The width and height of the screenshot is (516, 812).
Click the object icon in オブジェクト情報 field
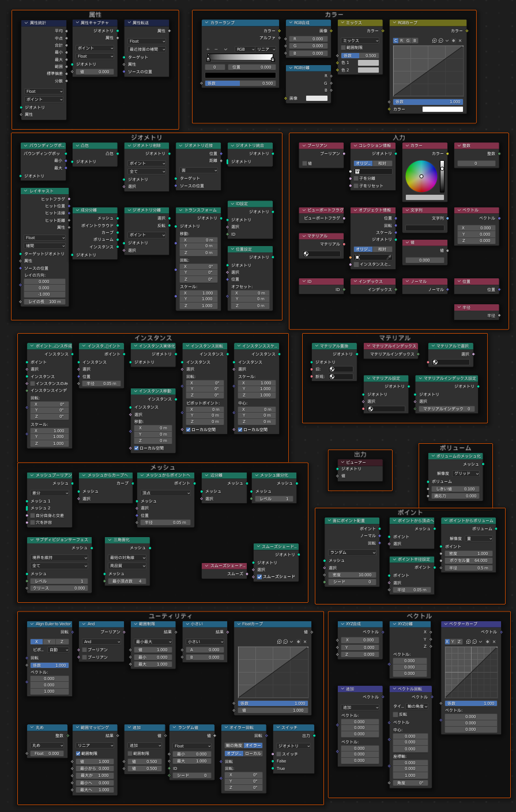point(357,256)
